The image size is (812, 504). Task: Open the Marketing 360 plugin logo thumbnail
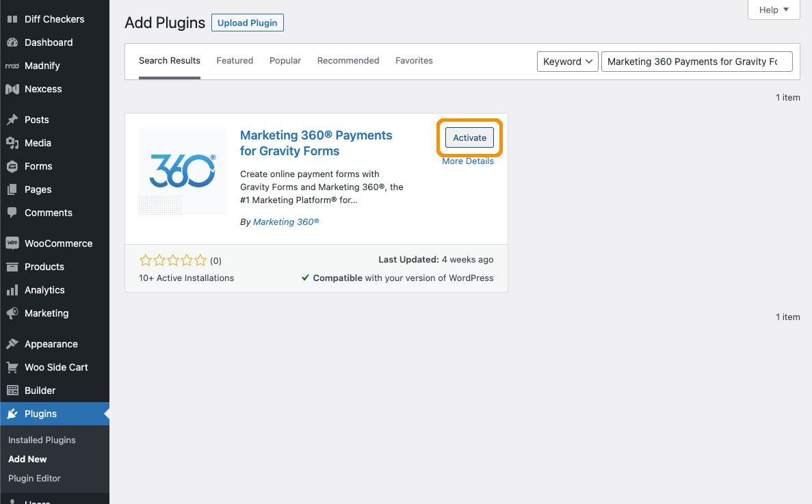coord(182,171)
